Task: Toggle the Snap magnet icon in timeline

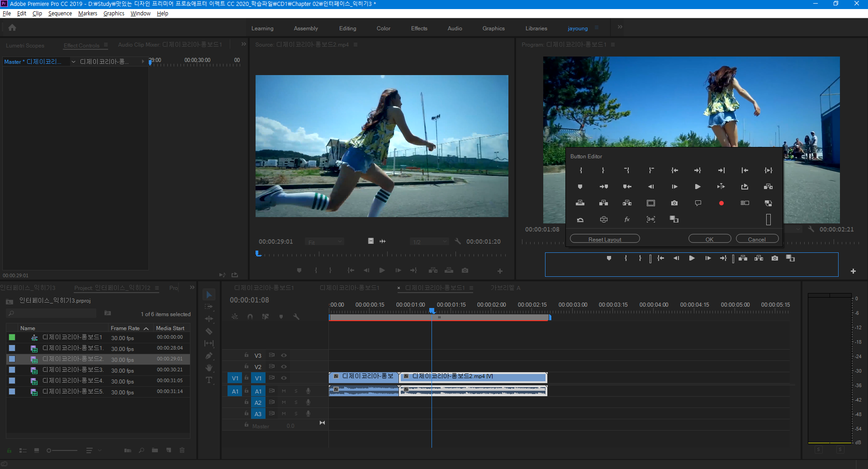Action: [250, 317]
